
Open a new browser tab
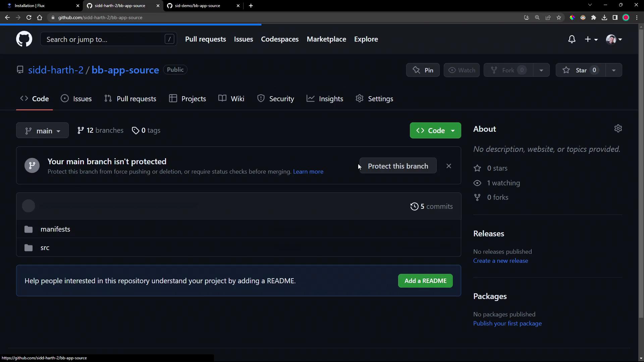pos(251,6)
